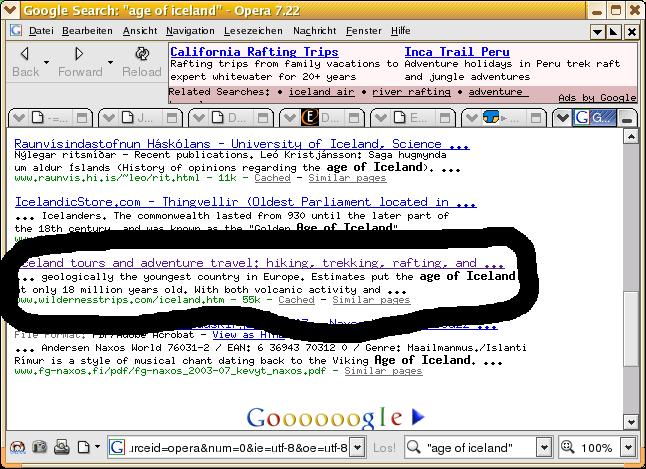Click the magnifier icon in the search field
The height and width of the screenshot is (469, 646).
tap(414, 447)
